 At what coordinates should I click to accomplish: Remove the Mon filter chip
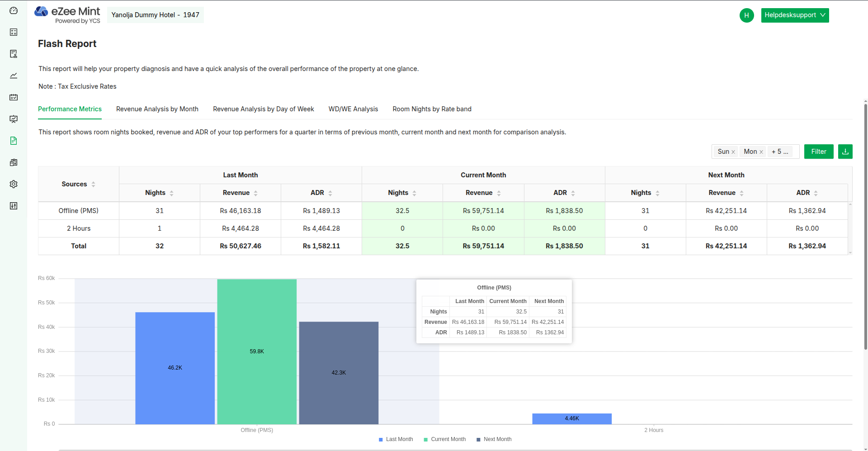tap(761, 152)
